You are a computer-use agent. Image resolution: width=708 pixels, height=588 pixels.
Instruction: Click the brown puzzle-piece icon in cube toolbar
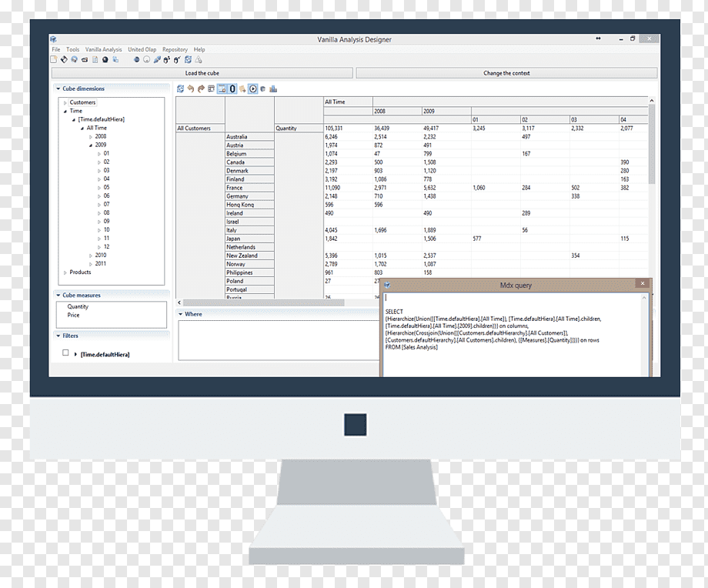coord(242,89)
